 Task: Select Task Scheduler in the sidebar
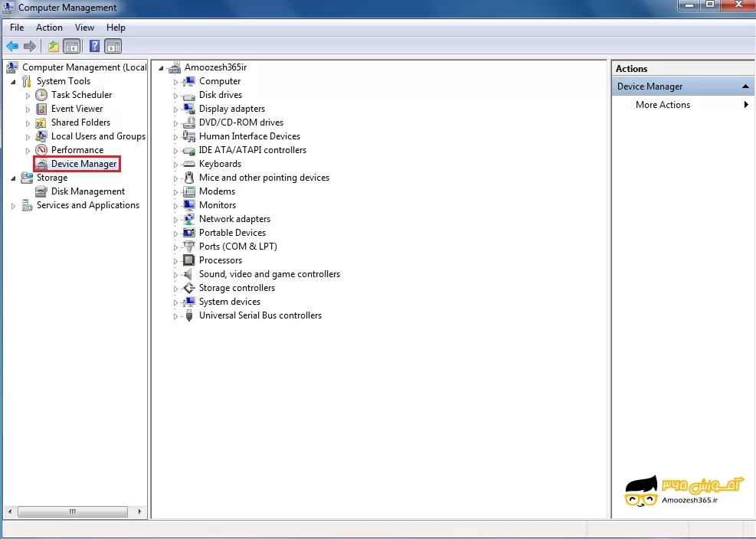click(77, 94)
